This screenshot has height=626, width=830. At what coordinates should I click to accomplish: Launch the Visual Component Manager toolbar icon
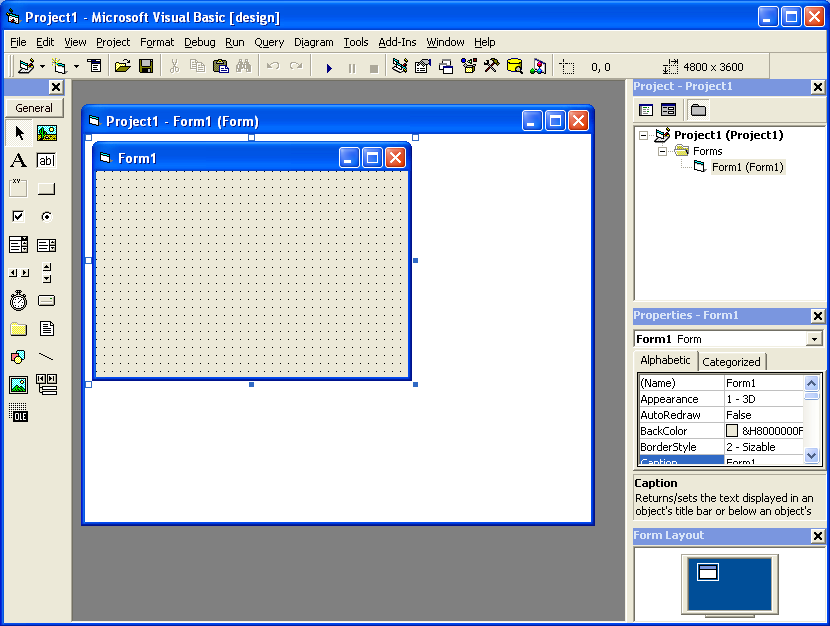coord(538,67)
